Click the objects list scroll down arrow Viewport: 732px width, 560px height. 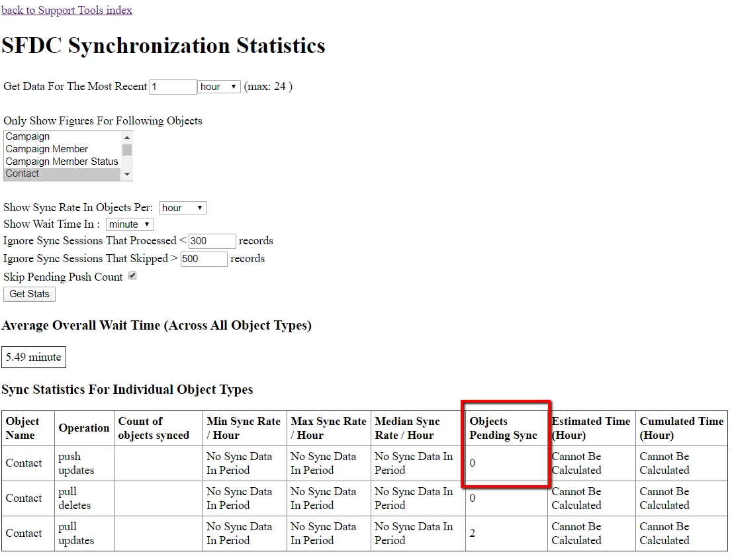point(126,174)
